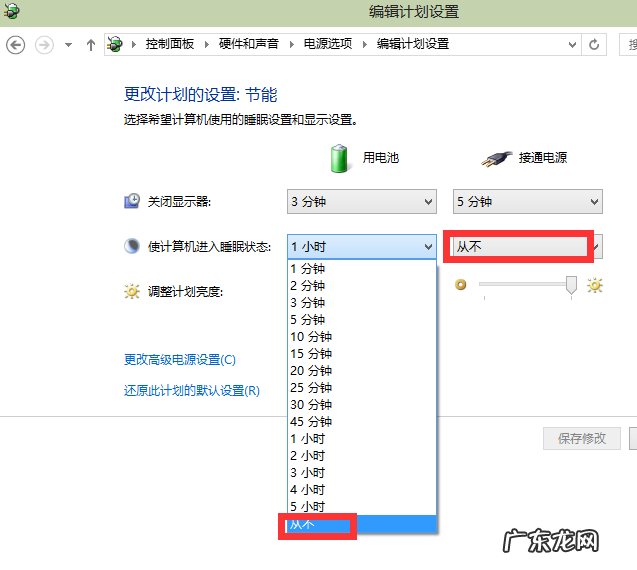Pick 4 小时 from the list
Image resolution: width=637 pixels, height=570 pixels.
pos(362,490)
